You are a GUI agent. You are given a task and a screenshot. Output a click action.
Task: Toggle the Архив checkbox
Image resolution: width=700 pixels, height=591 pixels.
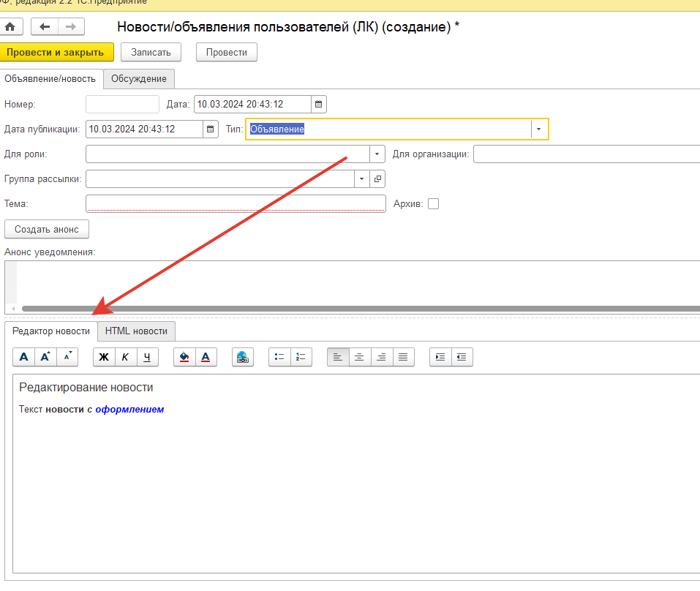click(x=433, y=204)
